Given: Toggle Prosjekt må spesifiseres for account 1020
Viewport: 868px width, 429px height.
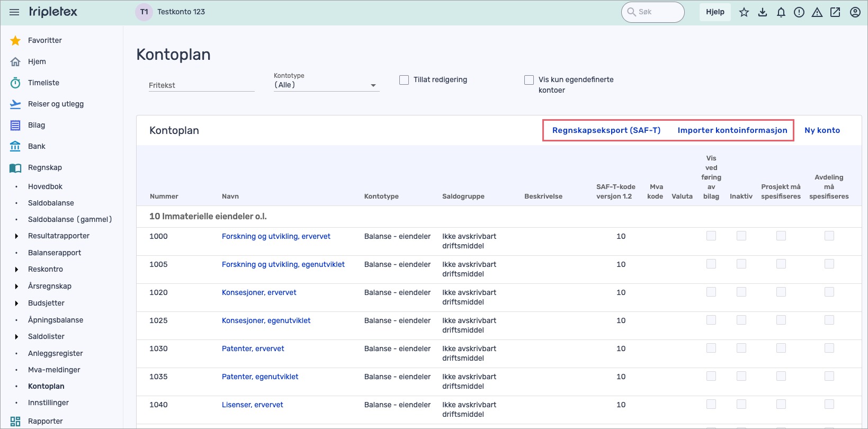Looking at the screenshot, I should click(781, 292).
